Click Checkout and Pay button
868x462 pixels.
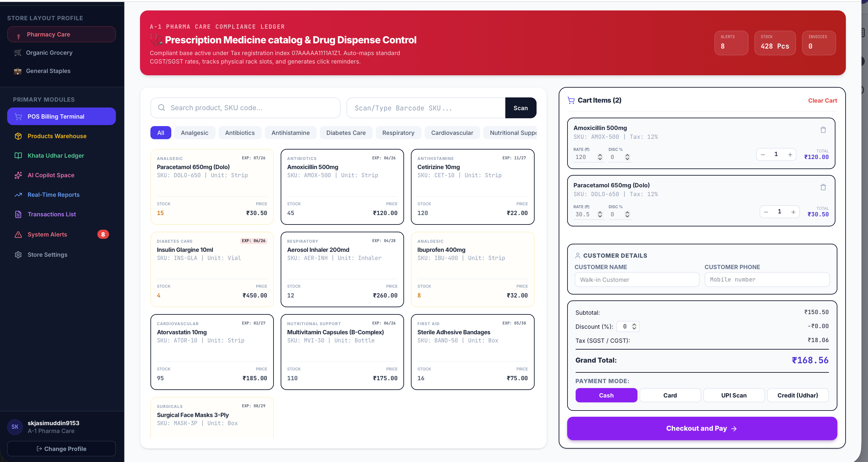pyautogui.click(x=702, y=428)
